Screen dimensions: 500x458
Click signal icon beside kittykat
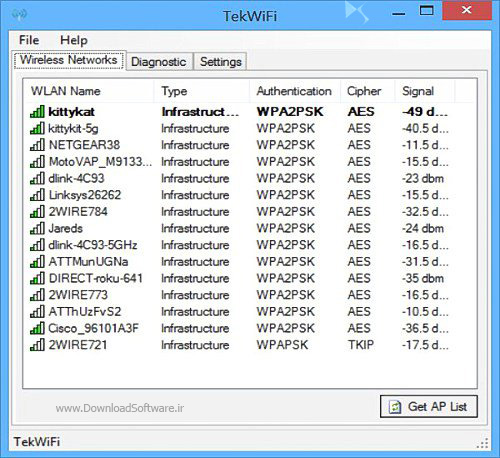(x=37, y=112)
